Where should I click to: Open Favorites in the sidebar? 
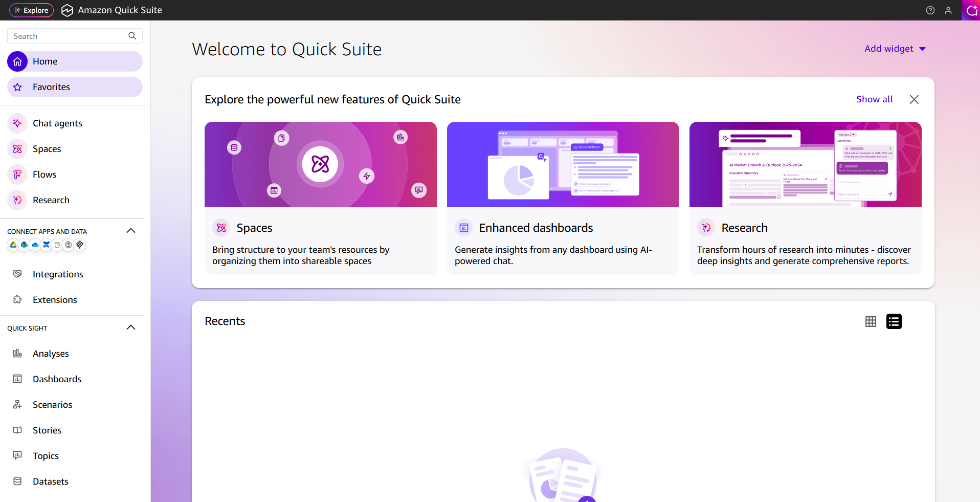tap(75, 87)
